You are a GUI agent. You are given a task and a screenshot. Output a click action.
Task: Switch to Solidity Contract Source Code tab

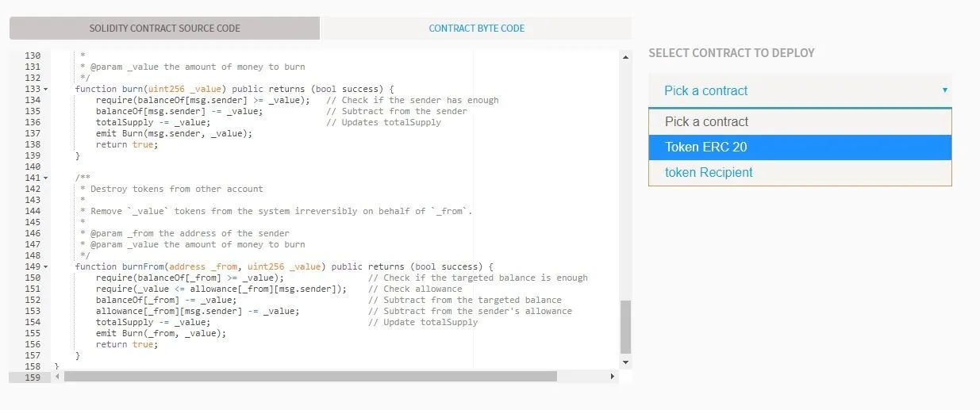tap(164, 28)
